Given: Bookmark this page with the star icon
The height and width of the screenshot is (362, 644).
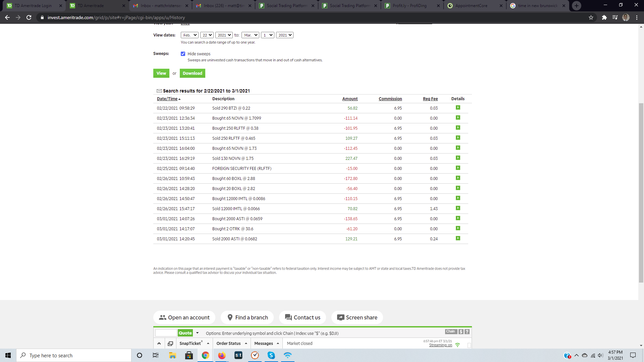Looking at the screenshot, I should coord(591,17).
